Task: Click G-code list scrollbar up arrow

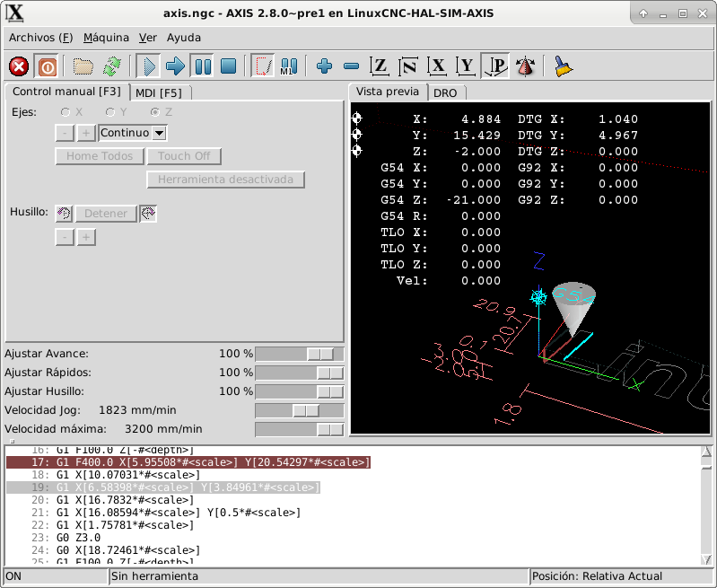Action: [706, 452]
